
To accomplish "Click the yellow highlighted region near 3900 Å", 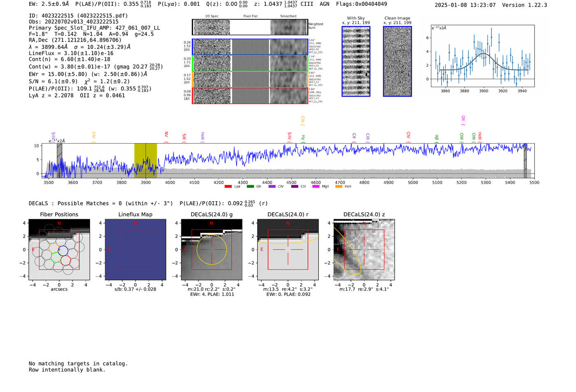I will [x=146, y=161].
